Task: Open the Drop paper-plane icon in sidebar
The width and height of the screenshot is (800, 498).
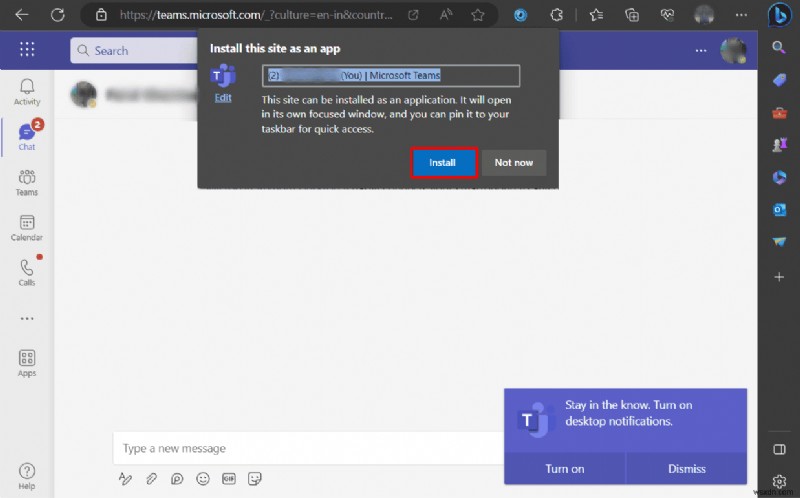Action: [x=779, y=242]
